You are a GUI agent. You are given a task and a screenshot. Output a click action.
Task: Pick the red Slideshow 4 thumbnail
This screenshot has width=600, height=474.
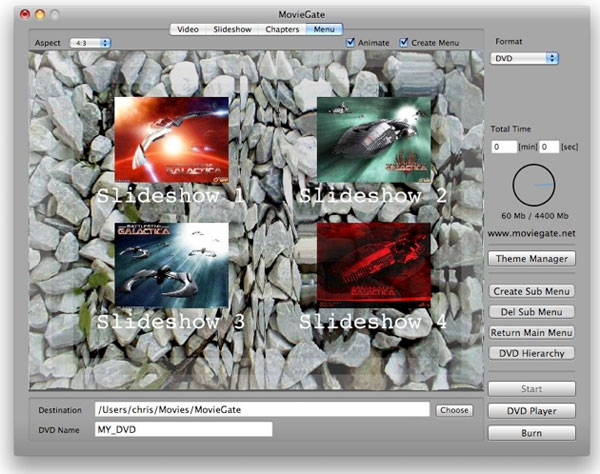(373, 263)
